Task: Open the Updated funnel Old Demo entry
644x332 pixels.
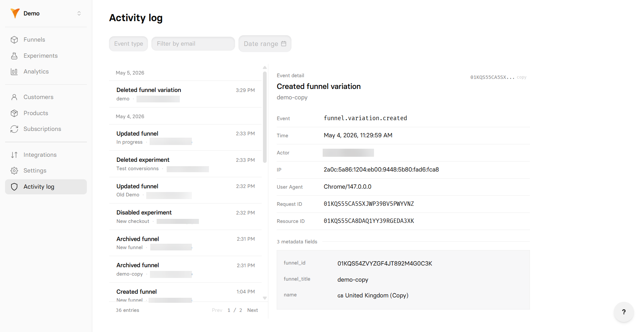Action: coord(185,190)
